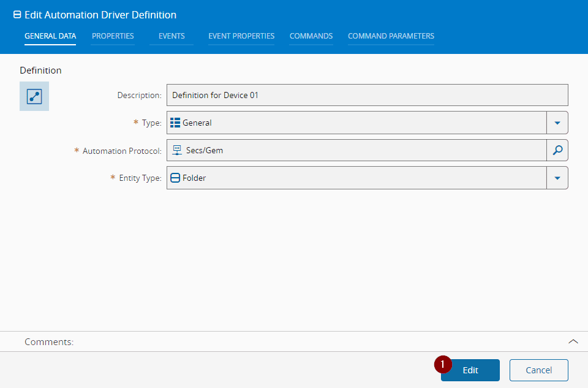Open the Properties tab
Image resolution: width=588 pixels, height=388 pixels.
113,36
